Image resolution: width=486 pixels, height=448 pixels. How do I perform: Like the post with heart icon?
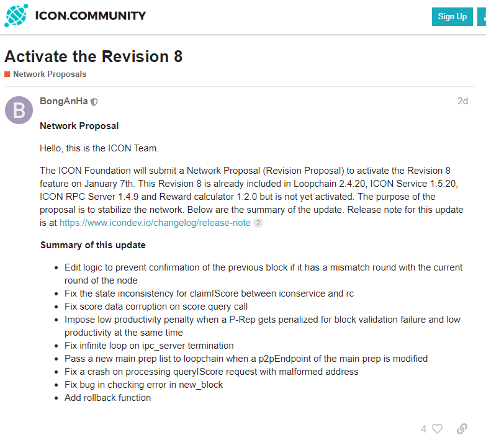pos(437,429)
